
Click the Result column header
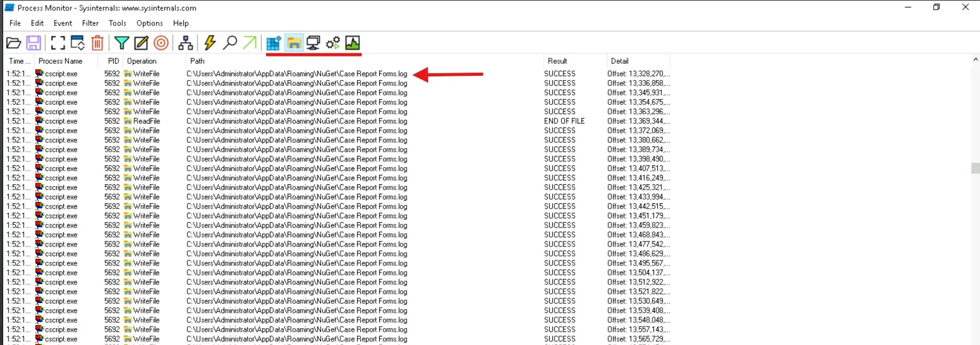(x=575, y=61)
